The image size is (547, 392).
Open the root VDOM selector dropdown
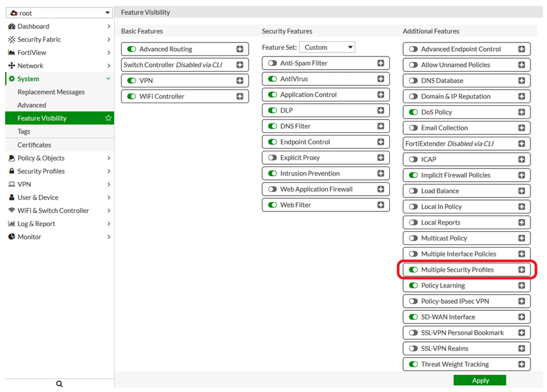coord(59,13)
